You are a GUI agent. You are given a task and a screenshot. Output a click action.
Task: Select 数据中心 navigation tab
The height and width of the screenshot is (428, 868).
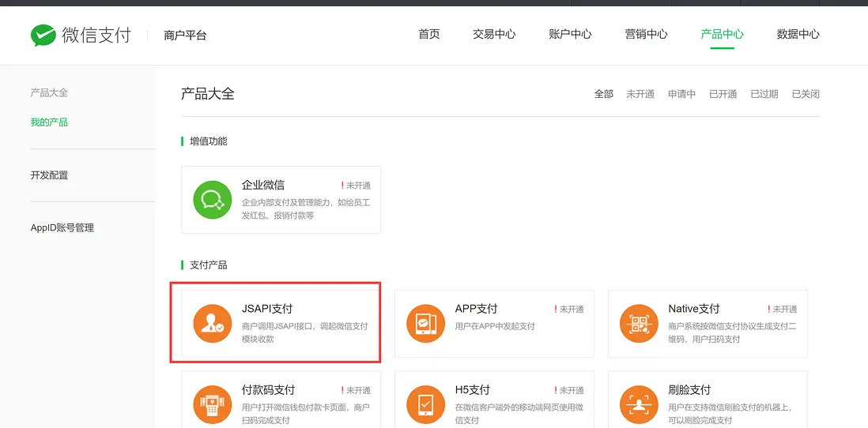798,34
